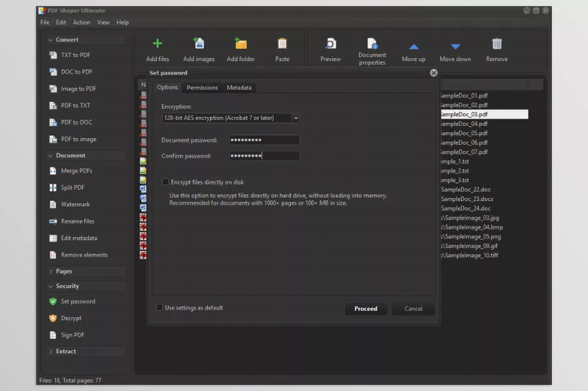The height and width of the screenshot is (391, 588).
Task: Open the Encryption type dropdown
Action: pyautogui.click(x=296, y=117)
